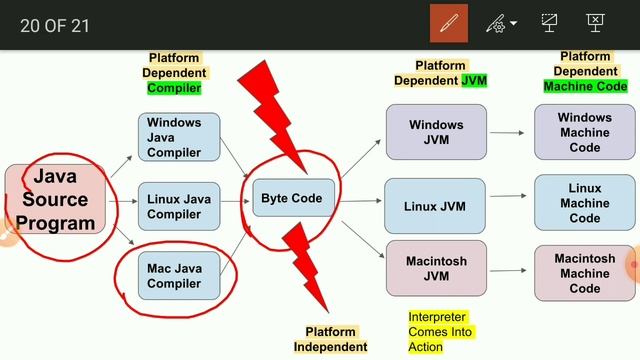Screen dimensions: 640x360
Task: Click the "Platform Dependent JVM" heading
Action: (x=440, y=73)
